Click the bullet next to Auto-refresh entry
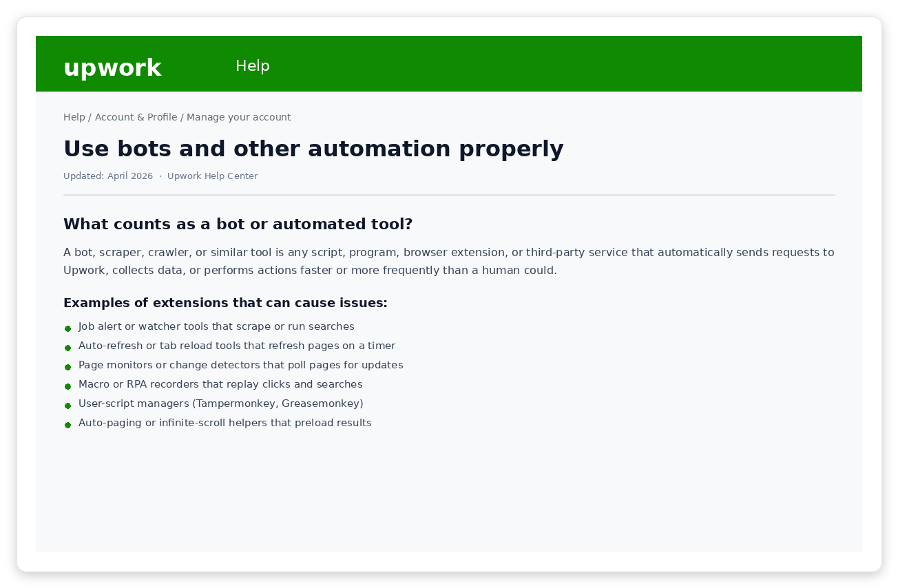Image resolution: width=898 pixels, height=588 pixels. (67, 348)
